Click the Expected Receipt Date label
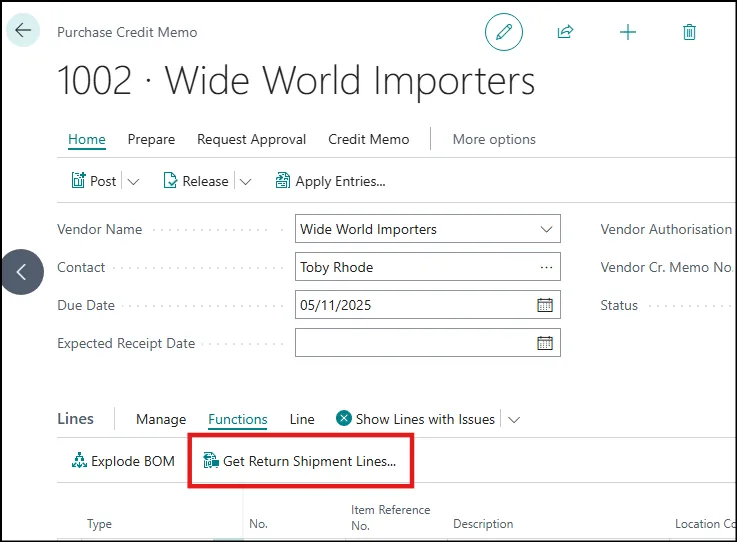 126,343
